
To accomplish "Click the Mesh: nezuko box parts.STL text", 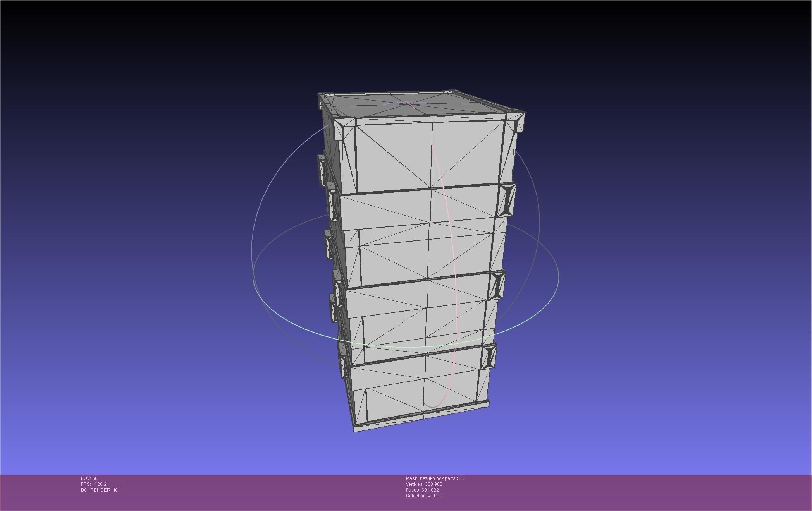I will (435, 478).
